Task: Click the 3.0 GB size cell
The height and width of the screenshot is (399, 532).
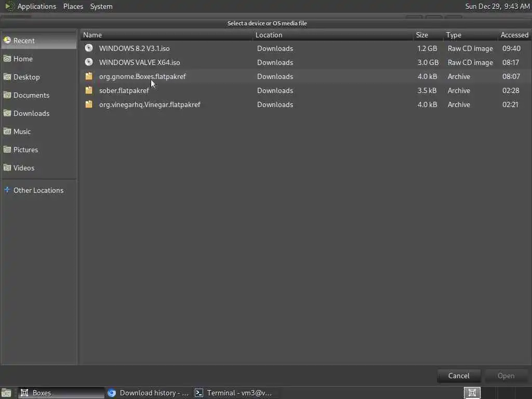Action: (428, 62)
